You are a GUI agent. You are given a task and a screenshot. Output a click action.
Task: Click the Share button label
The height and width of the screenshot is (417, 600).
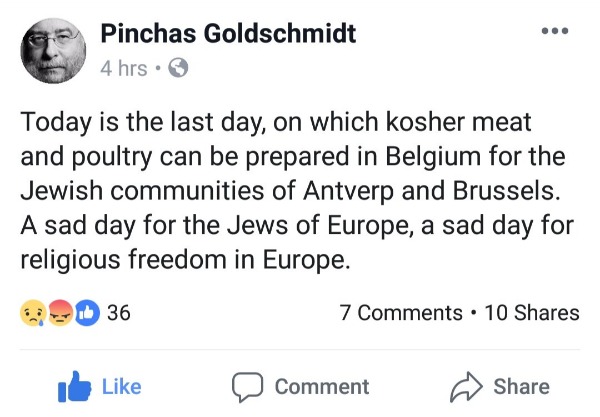coord(521,387)
